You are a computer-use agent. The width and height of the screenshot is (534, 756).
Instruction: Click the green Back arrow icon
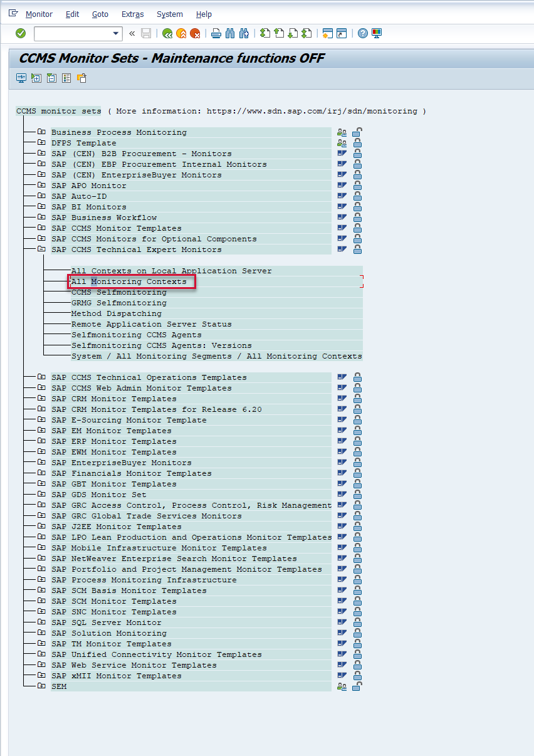coord(167,33)
